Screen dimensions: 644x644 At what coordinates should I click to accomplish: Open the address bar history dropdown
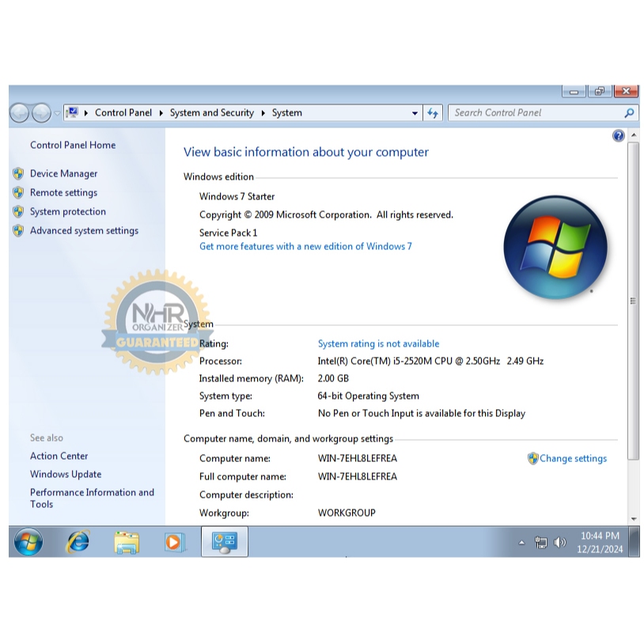pos(415,113)
